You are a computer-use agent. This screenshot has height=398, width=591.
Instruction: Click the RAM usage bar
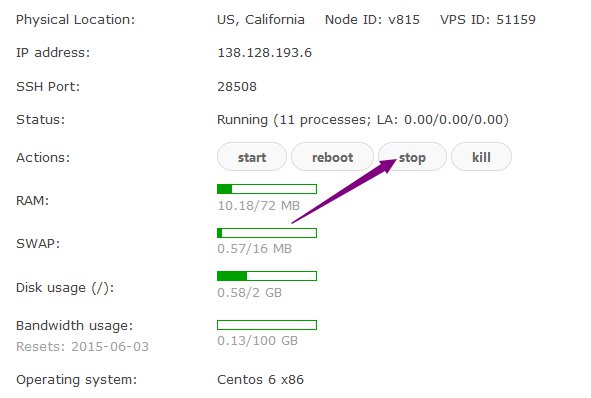coord(267,189)
